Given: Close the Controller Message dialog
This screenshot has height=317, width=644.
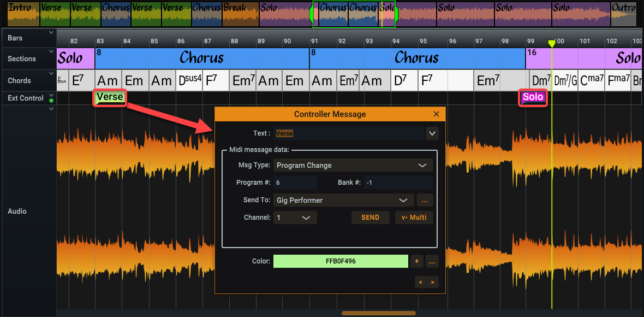Looking at the screenshot, I should 436,114.
